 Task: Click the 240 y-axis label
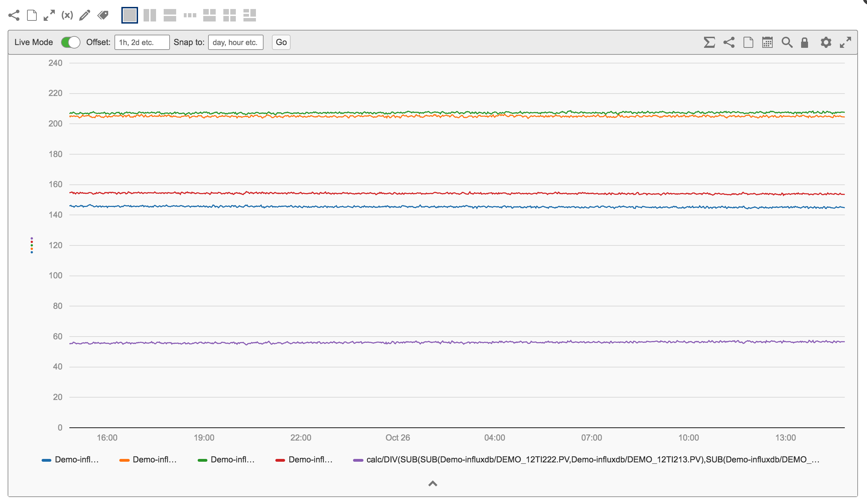click(55, 63)
